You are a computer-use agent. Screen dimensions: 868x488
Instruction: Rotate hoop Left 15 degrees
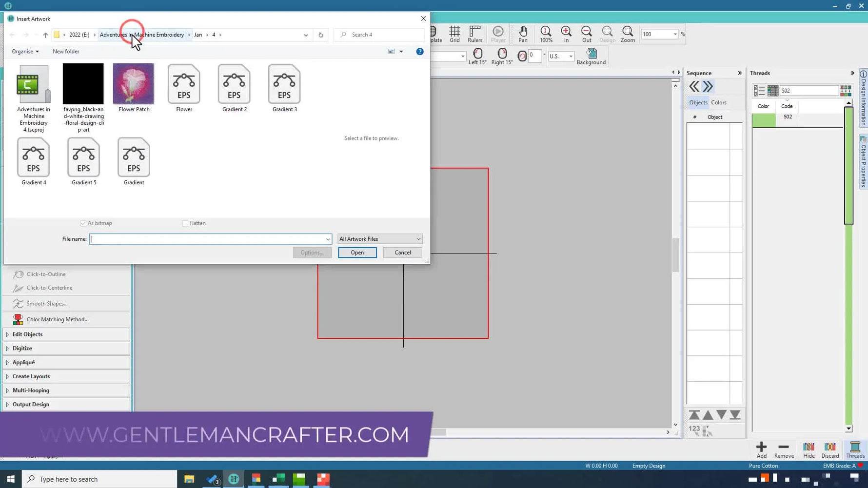477,55
